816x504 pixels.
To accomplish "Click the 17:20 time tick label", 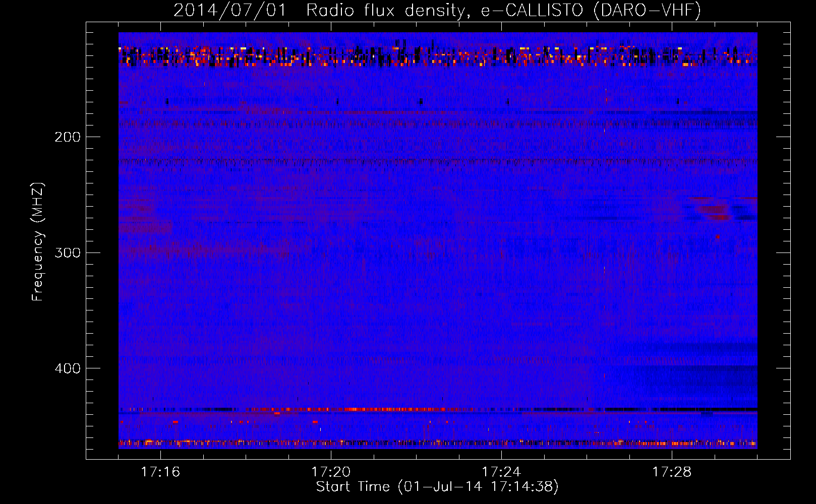I will 331,472.
